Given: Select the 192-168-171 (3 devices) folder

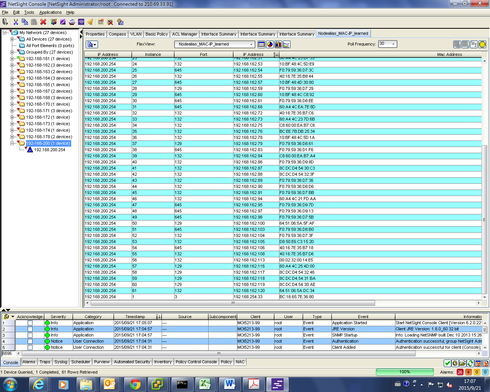Looking at the screenshot, I should pyautogui.click(x=49, y=111).
